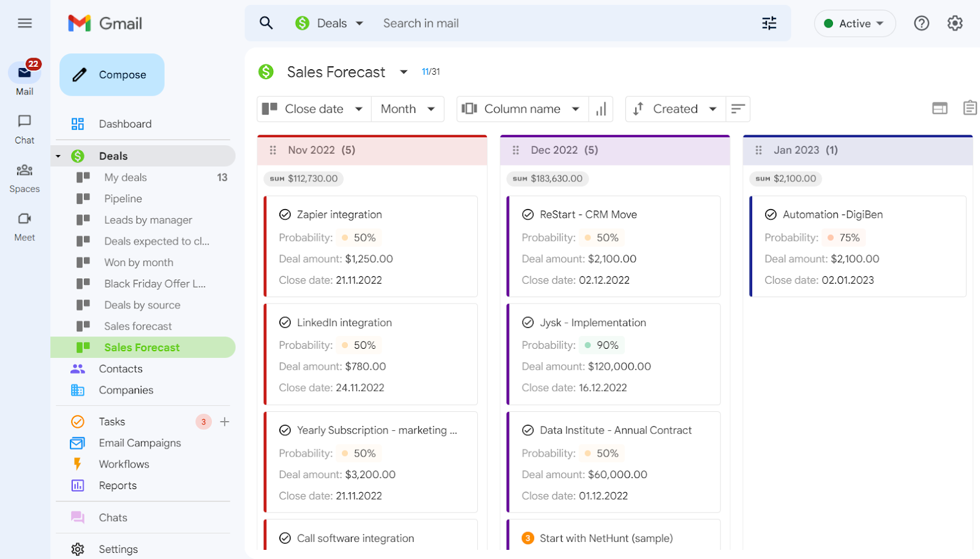Click the Compose button
The image size is (980, 559).
click(x=112, y=75)
